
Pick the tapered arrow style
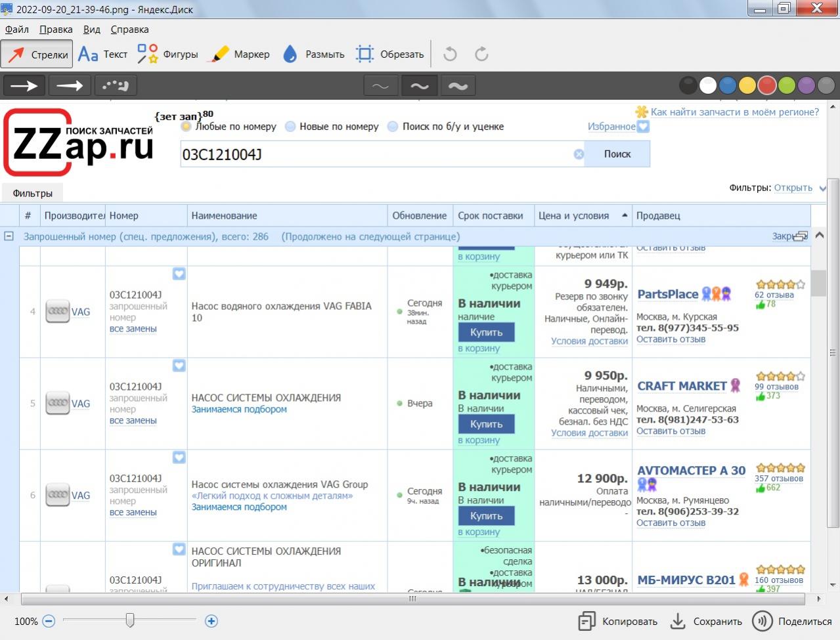[70, 85]
